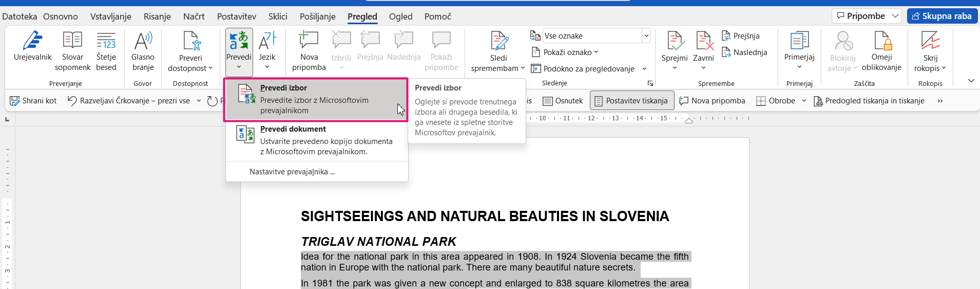Go to Naslednja change in Spremembe group
This screenshot has width=980, height=289.
(x=744, y=52)
